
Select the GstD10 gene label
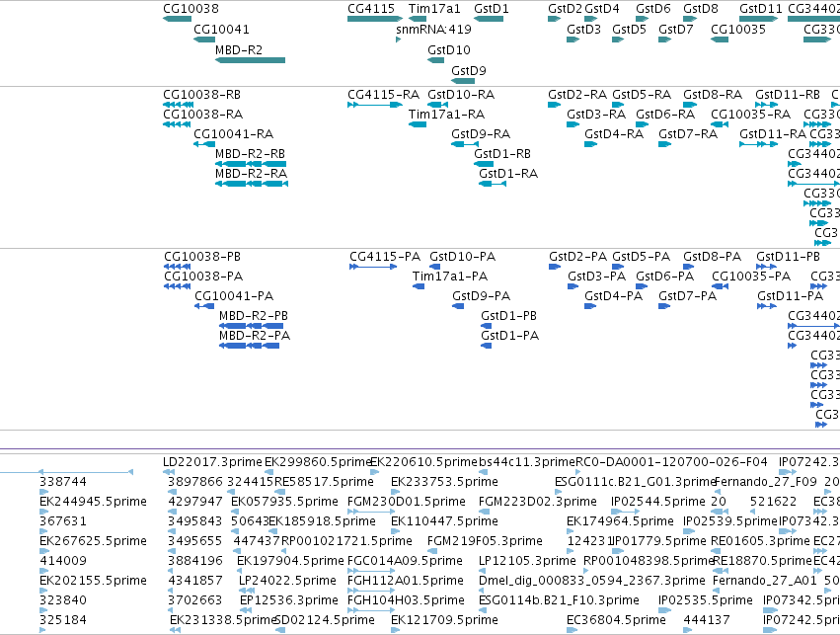pos(449,50)
